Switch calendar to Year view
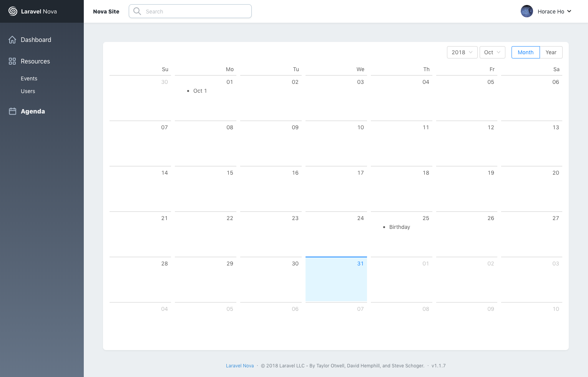 (551, 52)
